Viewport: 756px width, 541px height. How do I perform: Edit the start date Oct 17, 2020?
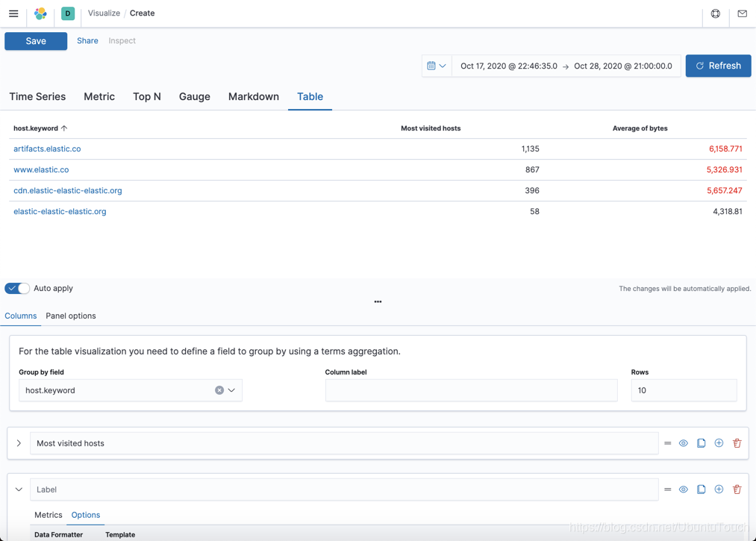point(509,66)
